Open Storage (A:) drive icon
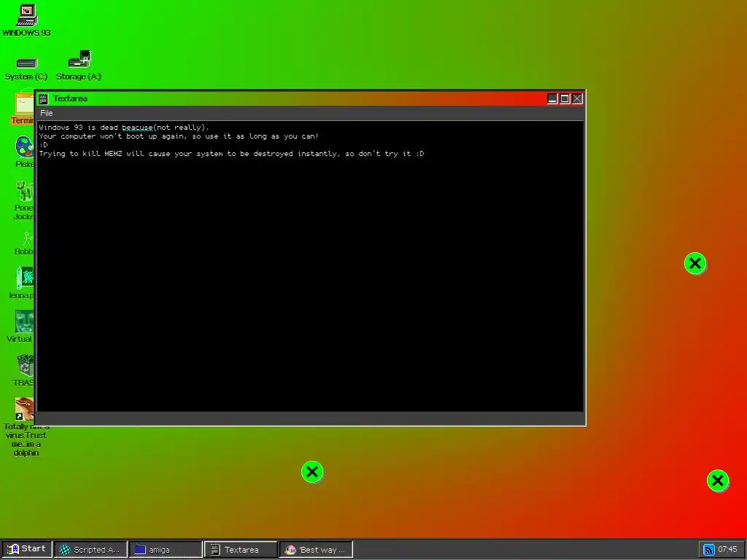Screen dimensions: 747x560 pyautogui.click(x=79, y=66)
